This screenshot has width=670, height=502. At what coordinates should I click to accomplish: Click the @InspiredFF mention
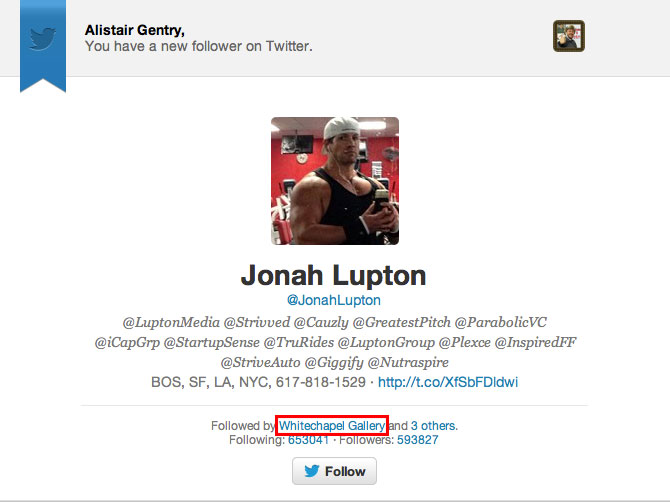pyautogui.click(x=535, y=342)
